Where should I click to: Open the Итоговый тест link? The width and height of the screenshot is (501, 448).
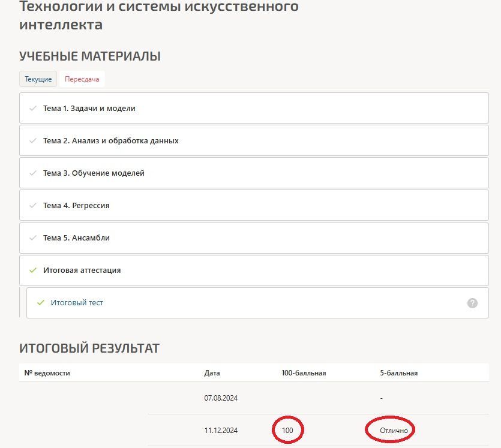coord(77,302)
